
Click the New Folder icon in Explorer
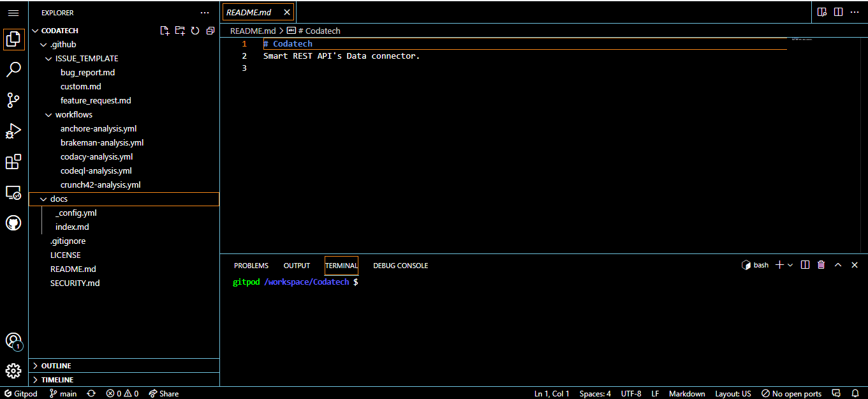(180, 30)
